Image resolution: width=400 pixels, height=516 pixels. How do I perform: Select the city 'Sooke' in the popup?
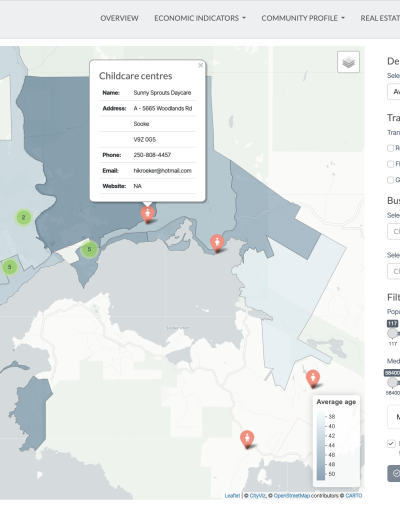(x=141, y=124)
